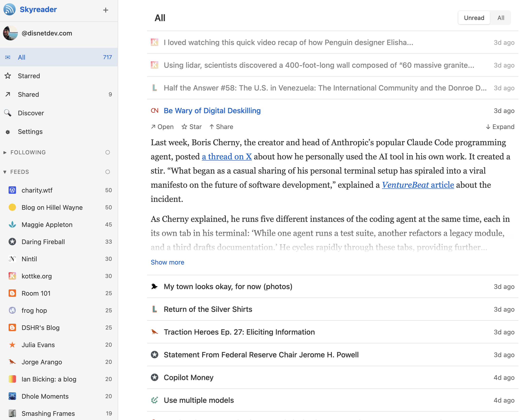The height and width of the screenshot is (420, 531).
Task: Click the Daring Fireball feed icon
Action: [x=12, y=242]
